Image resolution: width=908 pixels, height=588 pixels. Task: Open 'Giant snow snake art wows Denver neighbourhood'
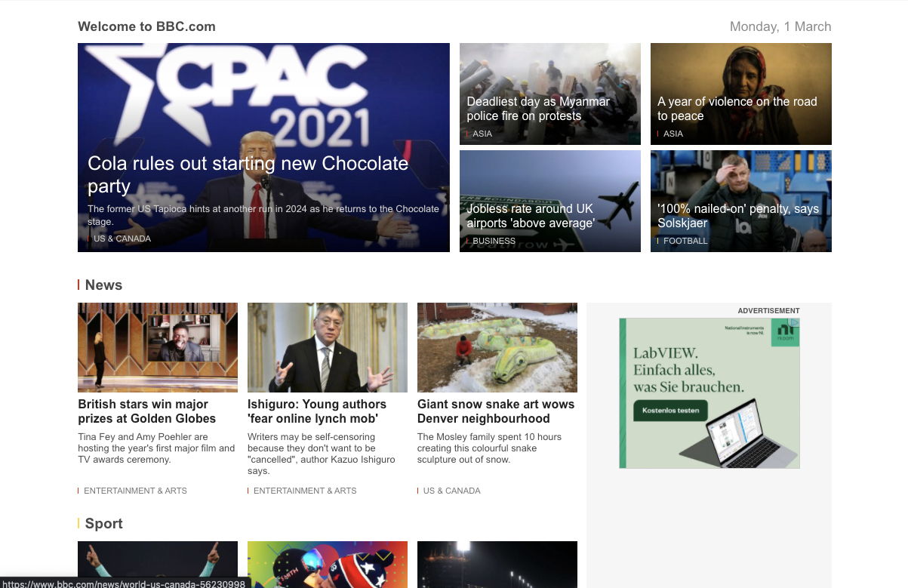pyautogui.click(x=496, y=411)
